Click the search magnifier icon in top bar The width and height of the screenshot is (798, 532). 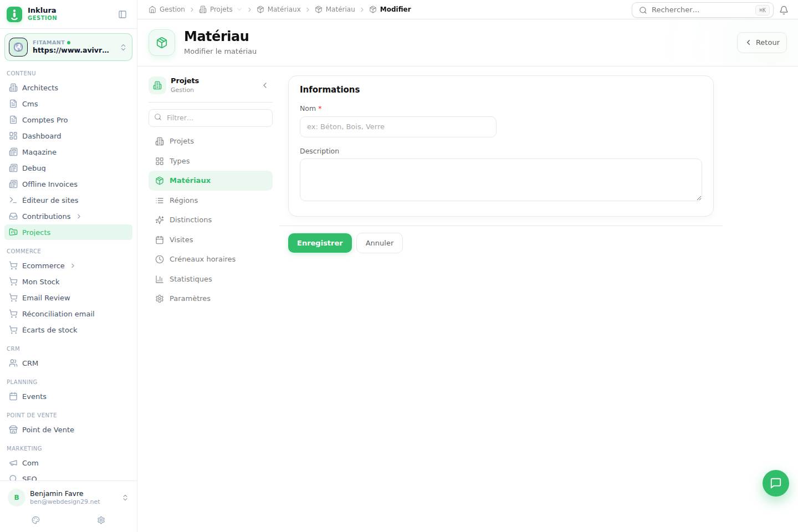pos(643,10)
